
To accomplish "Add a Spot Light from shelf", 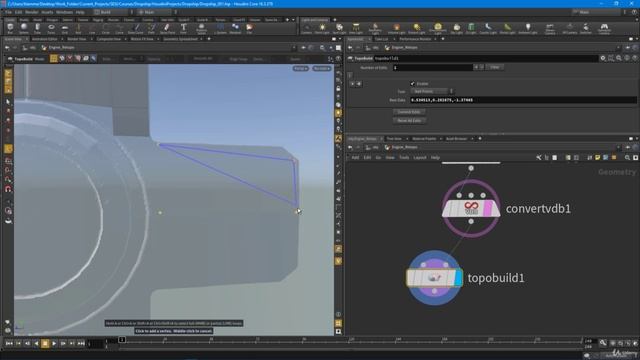I will click(339, 29).
